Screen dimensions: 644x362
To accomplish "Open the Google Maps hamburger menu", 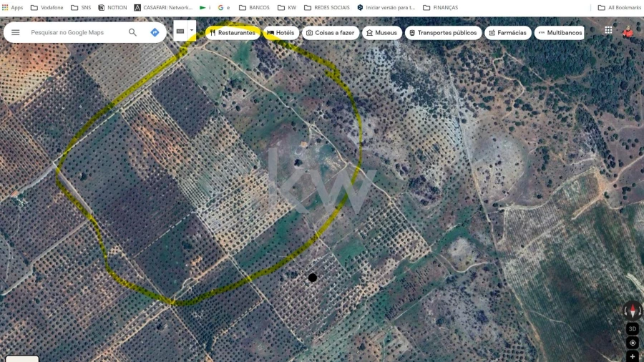I will pos(15,33).
